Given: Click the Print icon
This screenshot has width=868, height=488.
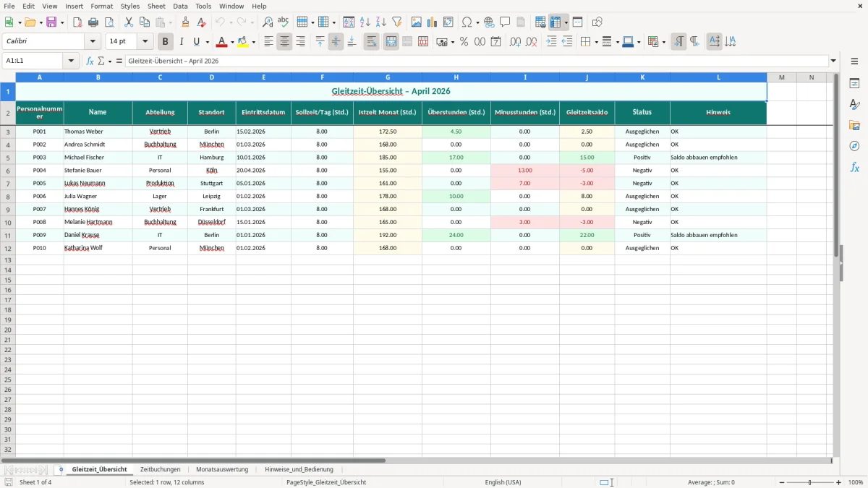Looking at the screenshot, I should pos(93,22).
